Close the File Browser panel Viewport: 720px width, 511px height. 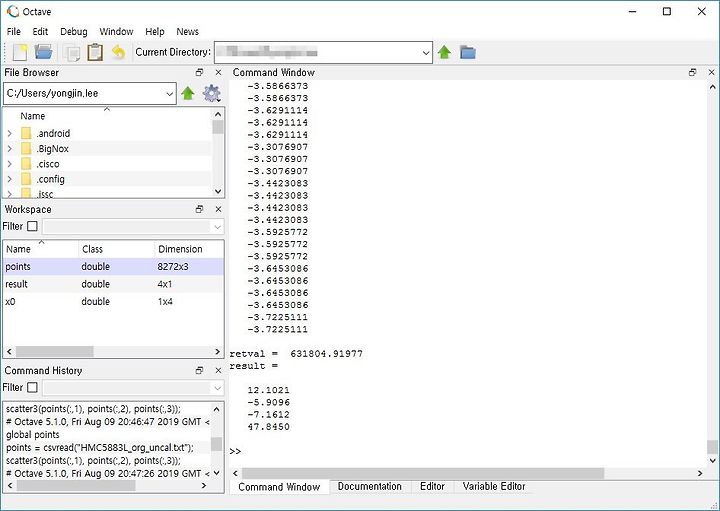tap(218, 73)
